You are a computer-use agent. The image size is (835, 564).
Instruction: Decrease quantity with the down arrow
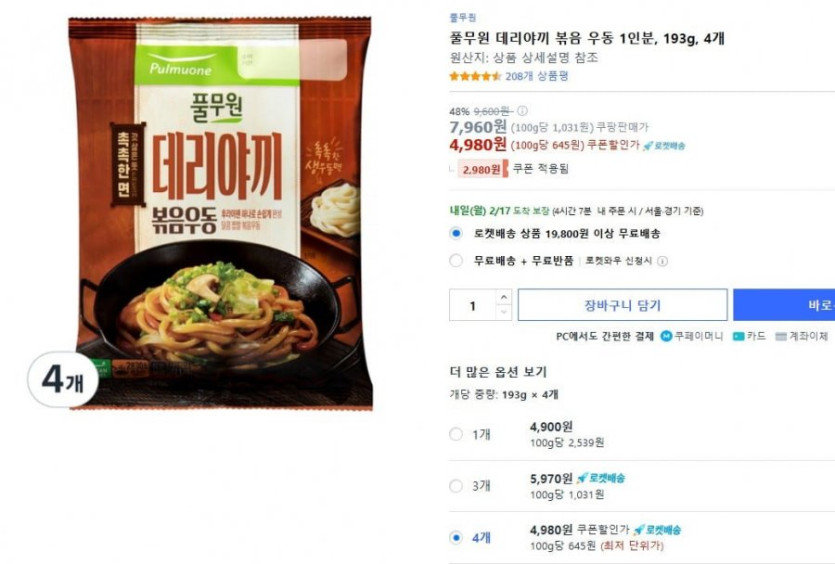click(x=504, y=312)
